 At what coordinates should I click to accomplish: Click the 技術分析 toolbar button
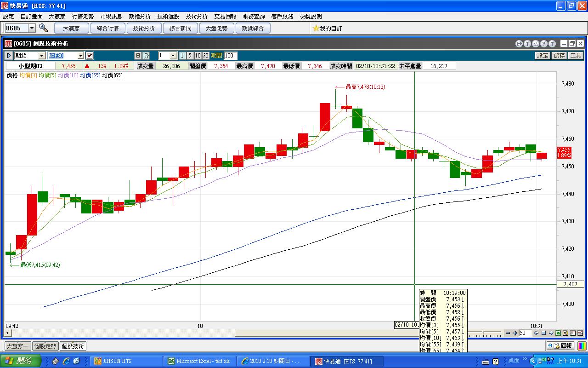click(x=144, y=28)
